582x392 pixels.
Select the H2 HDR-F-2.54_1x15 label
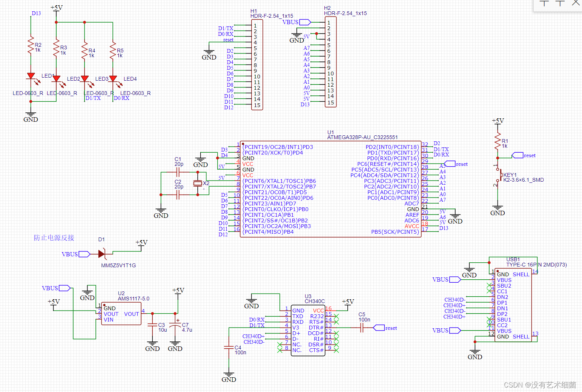(x=345, y=11)
